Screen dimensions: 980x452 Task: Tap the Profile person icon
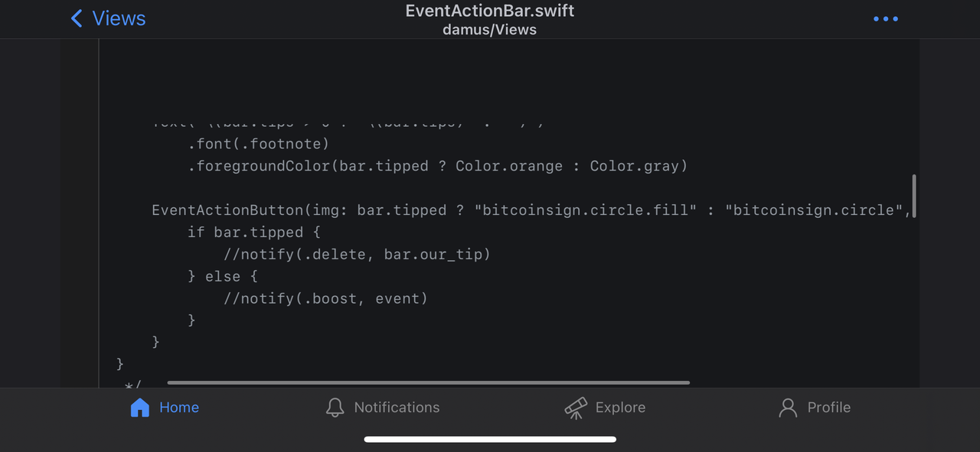coord(788,408)
